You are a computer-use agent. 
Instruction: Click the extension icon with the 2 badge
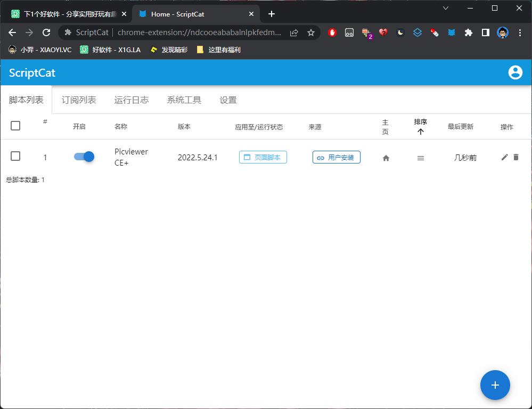[367, 33]
